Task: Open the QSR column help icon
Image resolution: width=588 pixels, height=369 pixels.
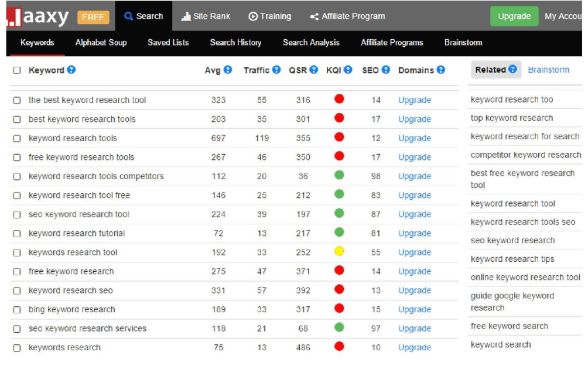Action: [x=314, y=70]
